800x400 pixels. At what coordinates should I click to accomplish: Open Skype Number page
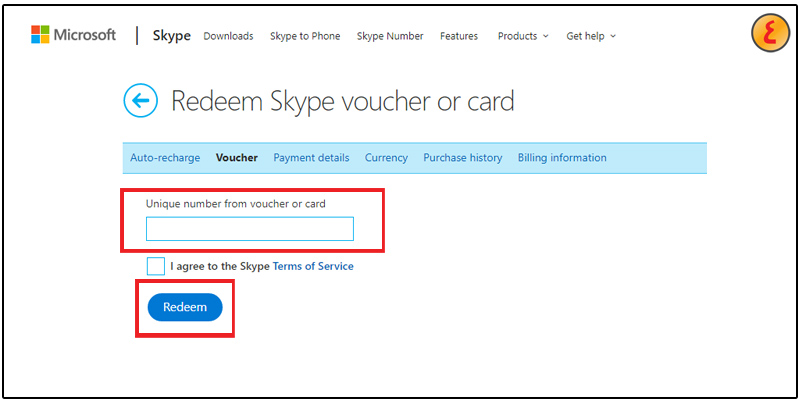pos(390,36)
